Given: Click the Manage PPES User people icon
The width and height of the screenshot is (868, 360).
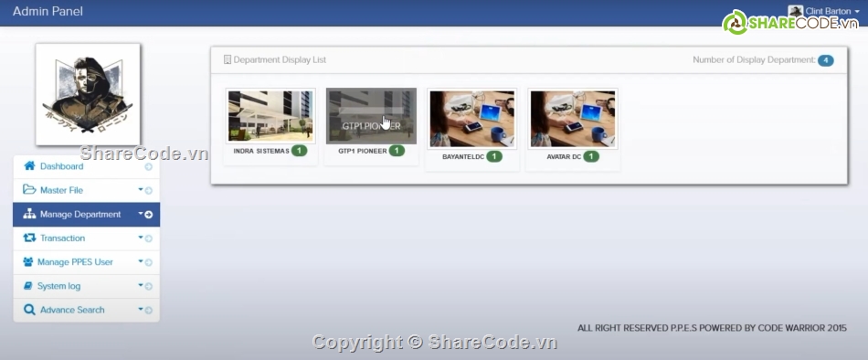Looking at the screenshot, I should (27, 262).
